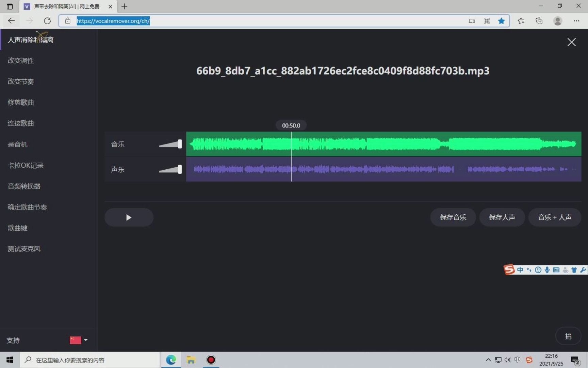Click Sogou voice input microphone icon

547,270
